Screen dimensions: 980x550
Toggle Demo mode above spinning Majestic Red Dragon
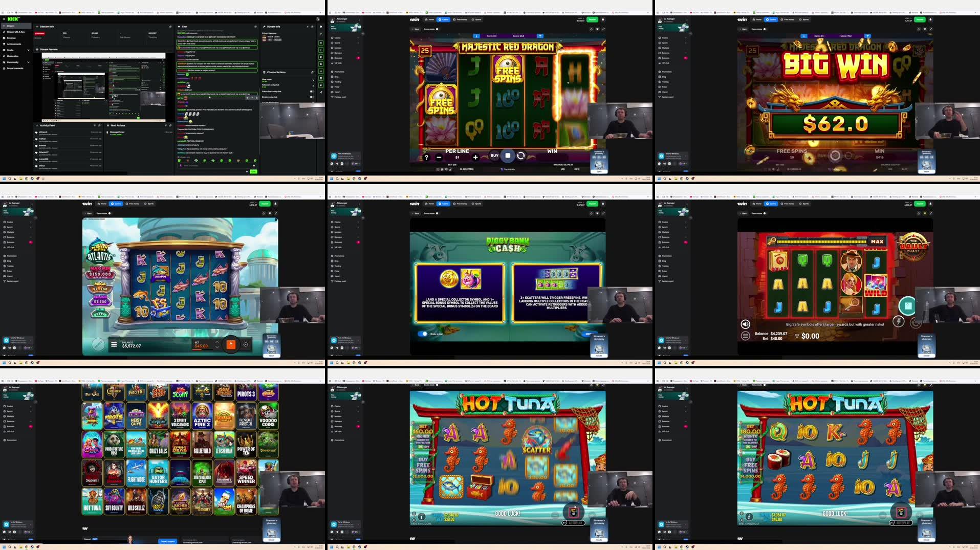tap(437, 29)
